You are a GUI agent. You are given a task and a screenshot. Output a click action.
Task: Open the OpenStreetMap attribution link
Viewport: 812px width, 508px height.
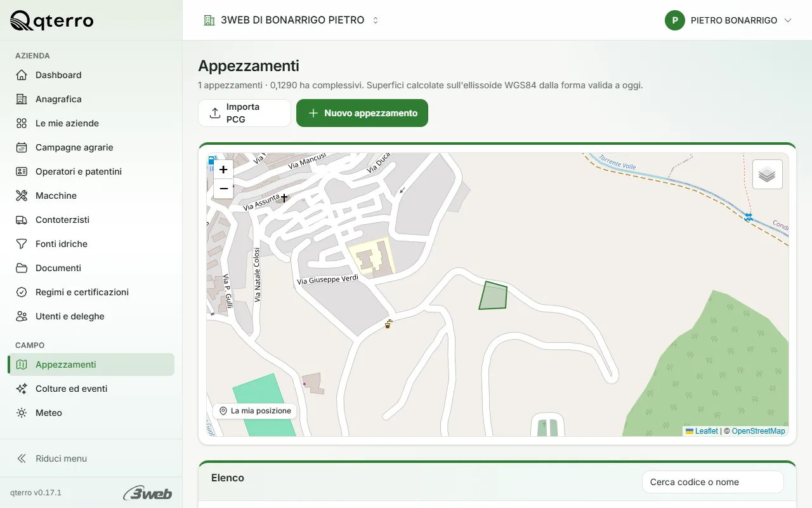pyautogui.click(x=759, y=431)
